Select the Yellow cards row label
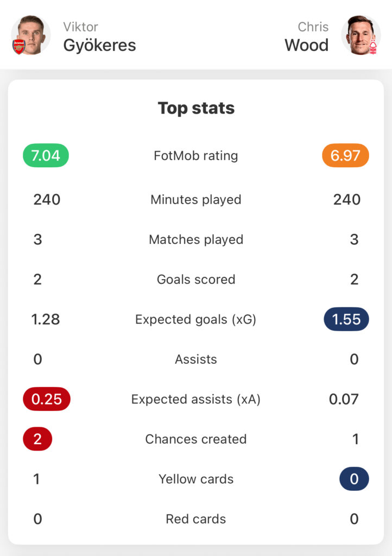Image resolution: width=392 pixels, height=556 pixels. [x=196, y=479]
